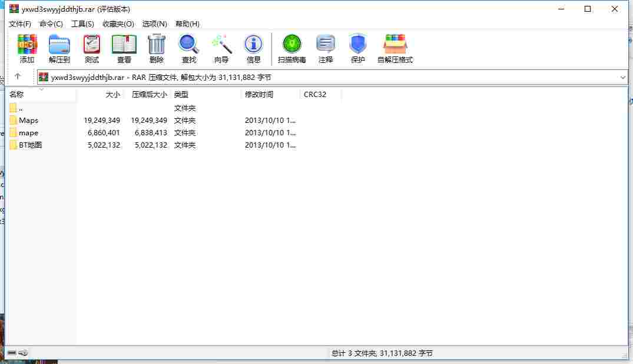The image size is (633, 364).
Task: Launch the Wizard (向导) wand icon
Action: point(221,44)
